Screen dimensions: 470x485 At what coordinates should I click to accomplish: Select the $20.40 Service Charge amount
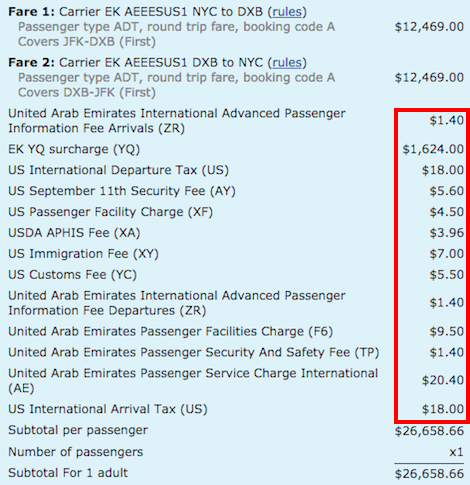443,380
